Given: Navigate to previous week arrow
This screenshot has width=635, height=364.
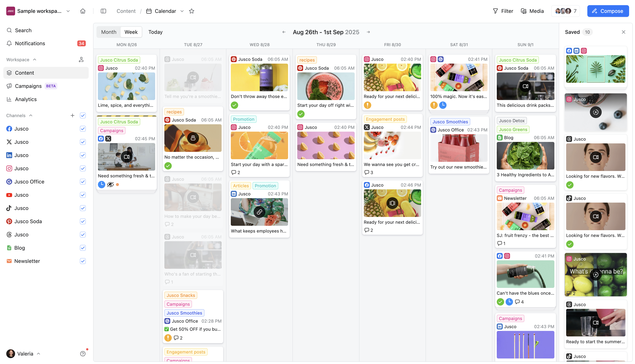Looking at the screenshot, I should click(284, 32).
